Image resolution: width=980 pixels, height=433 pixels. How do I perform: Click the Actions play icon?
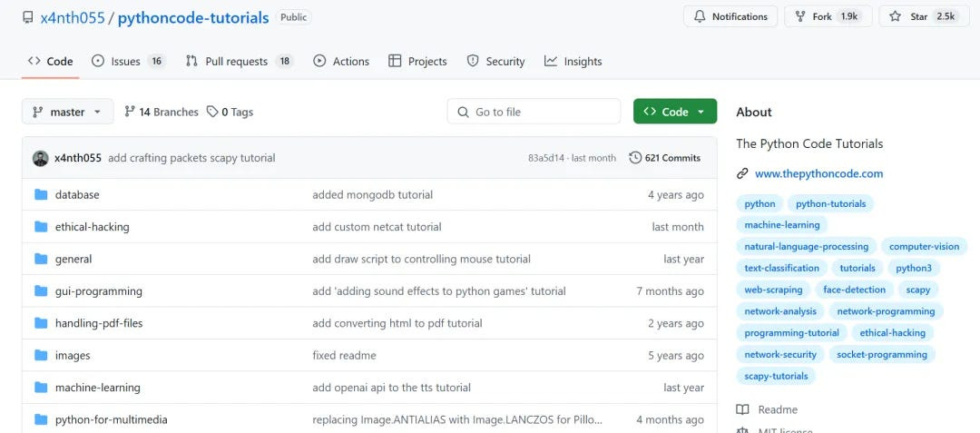pos(319,61)
